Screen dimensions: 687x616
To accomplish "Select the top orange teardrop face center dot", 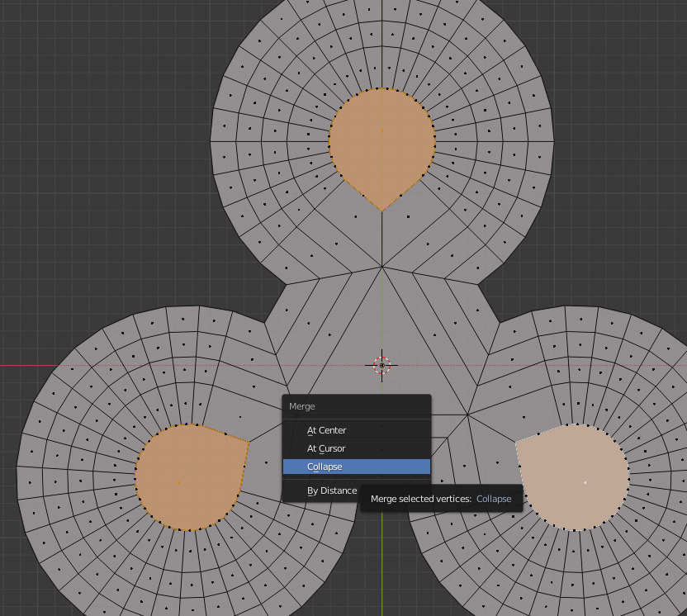I will point(381,130).
